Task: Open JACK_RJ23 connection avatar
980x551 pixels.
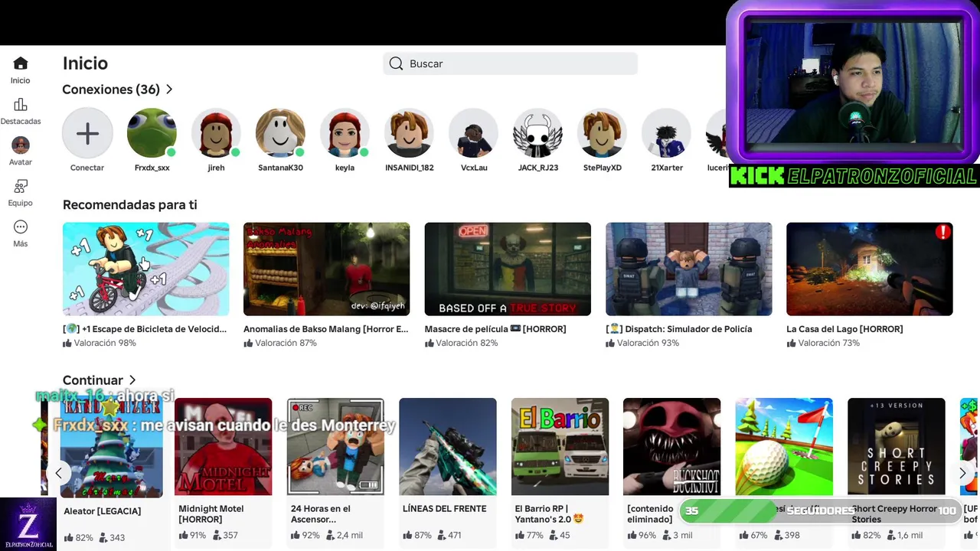Action: [x=537, y=133]
